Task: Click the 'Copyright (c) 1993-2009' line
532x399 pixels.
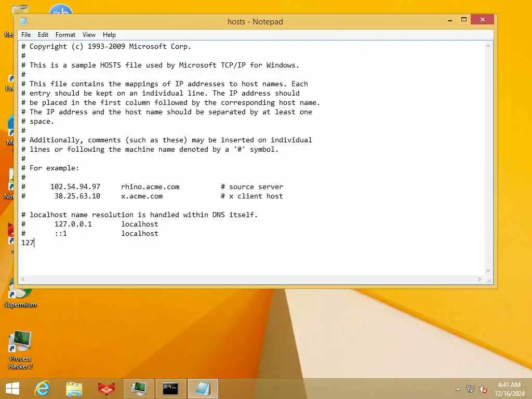Action: pos(106,46)
